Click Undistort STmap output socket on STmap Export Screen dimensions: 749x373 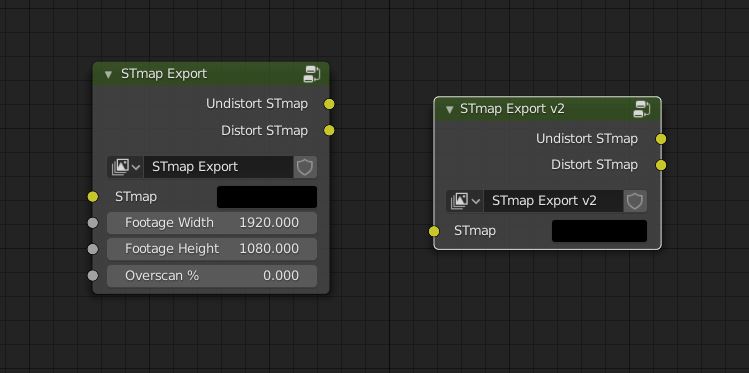pyautogui.click(x=329, y=104)
